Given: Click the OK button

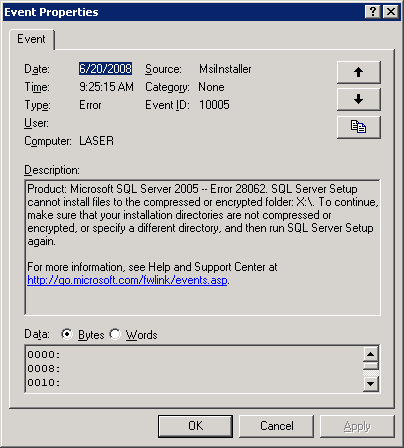Looking at the screenshot, I should coord(195,426).
